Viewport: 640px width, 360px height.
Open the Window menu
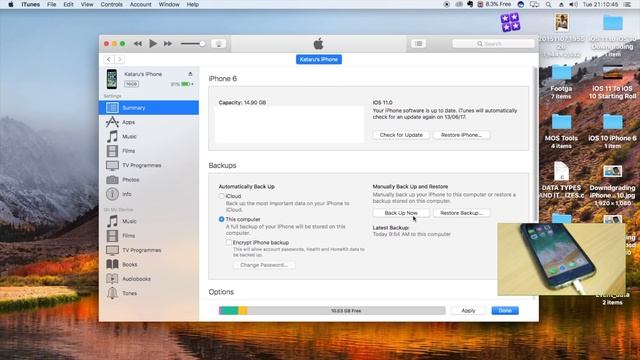pos(169,4)
